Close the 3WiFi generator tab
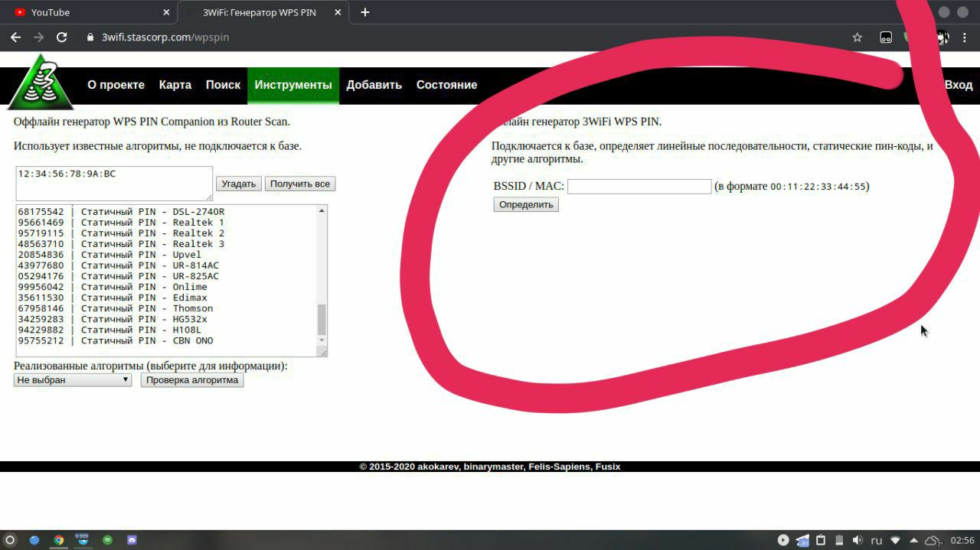 337,12
